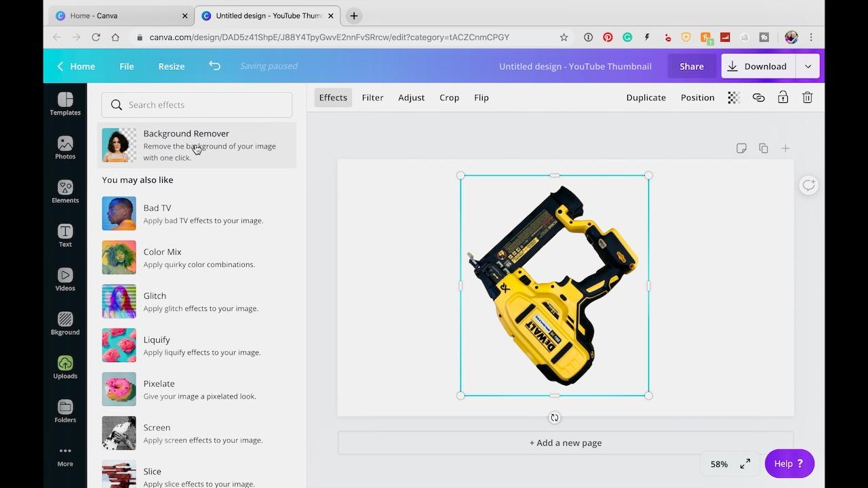This screenshot has width=868, height=488.
Task: Switch to the Filter tab
Action: [372, 98]
